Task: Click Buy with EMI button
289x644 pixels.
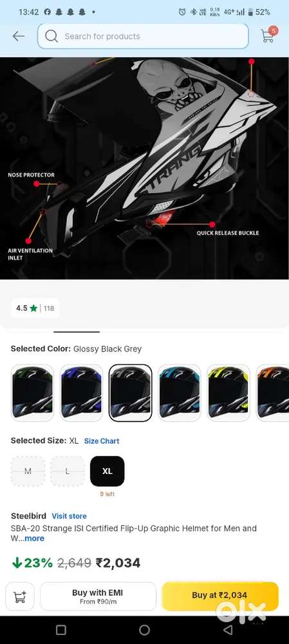Action: coord(98,596)
